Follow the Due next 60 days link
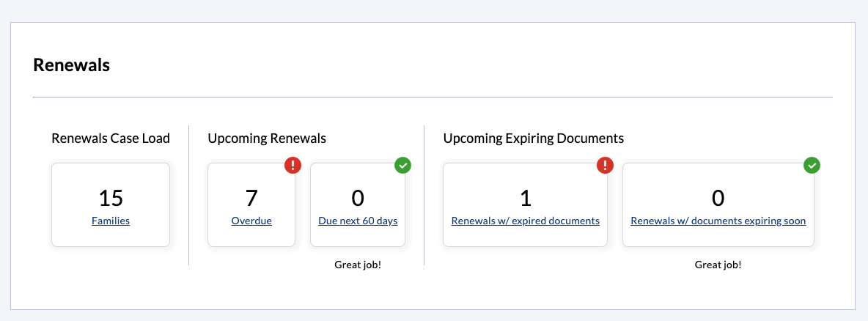Image resolution: width=868 pixels, height=321 pixels. pos(358,221)
